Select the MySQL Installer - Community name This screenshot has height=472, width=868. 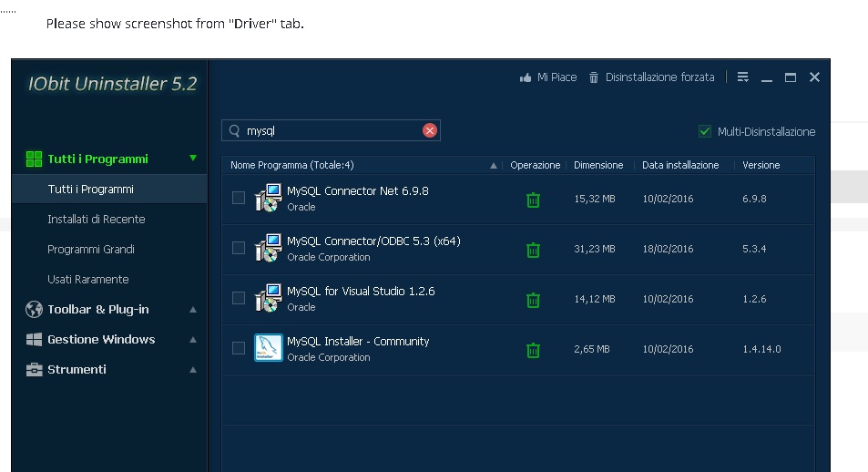click(x=358, y=342)
